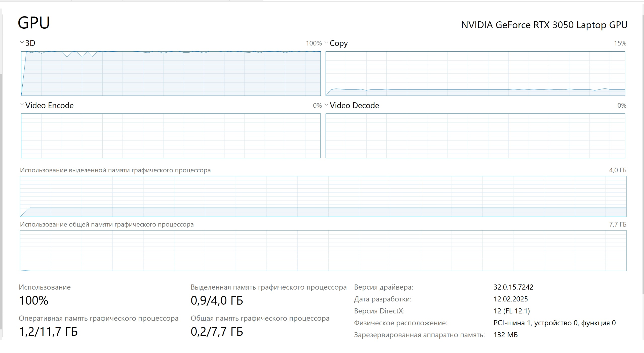644x353 pixels.
Task: Click the 7,7 ГБ graph maximum label
Action: (618, 224)
